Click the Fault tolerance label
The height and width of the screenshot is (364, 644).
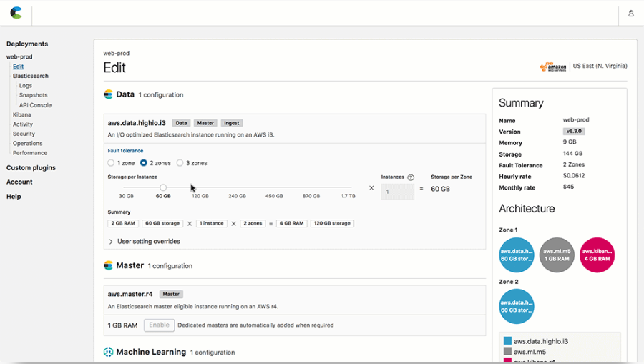(125, 151)
